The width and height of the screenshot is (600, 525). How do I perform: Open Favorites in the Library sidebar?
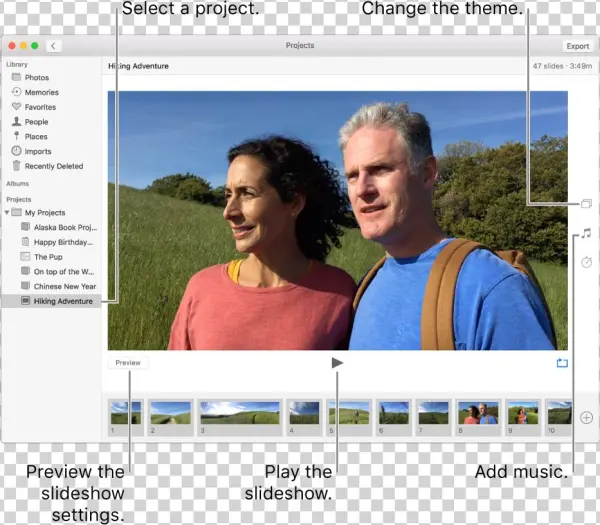click(x=40, y=107)
